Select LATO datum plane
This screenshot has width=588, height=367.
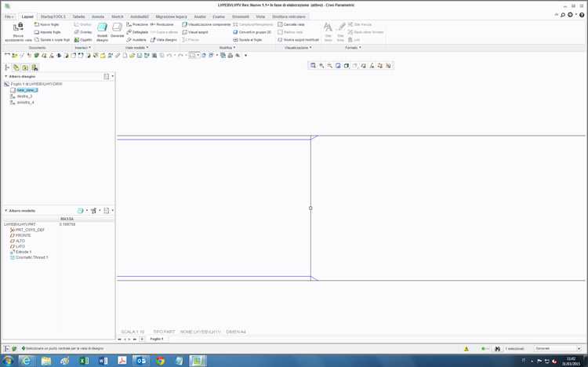click(x=20, y=246)
